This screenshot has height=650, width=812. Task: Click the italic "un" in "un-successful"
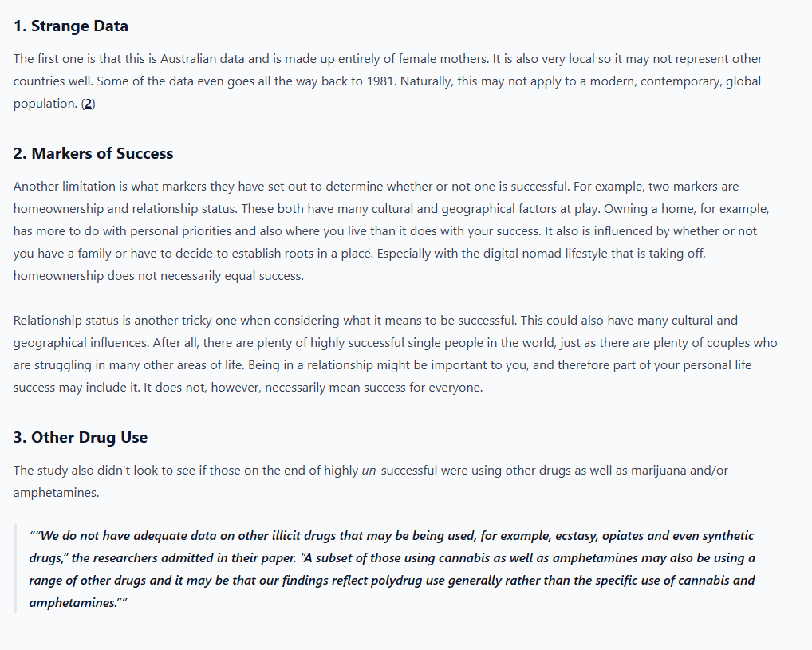click(x=369, y=471)
